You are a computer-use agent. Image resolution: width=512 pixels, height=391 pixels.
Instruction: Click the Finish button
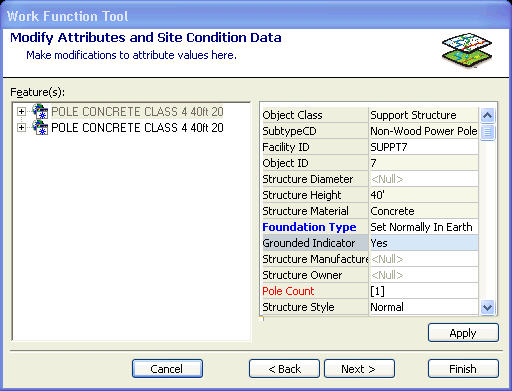(463, 369)
